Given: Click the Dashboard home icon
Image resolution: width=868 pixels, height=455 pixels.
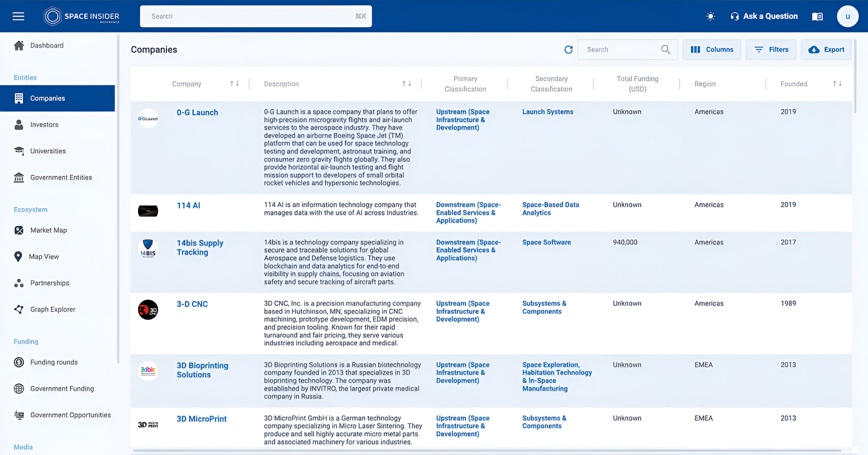Looking at the screenshot, I should 19,45.
